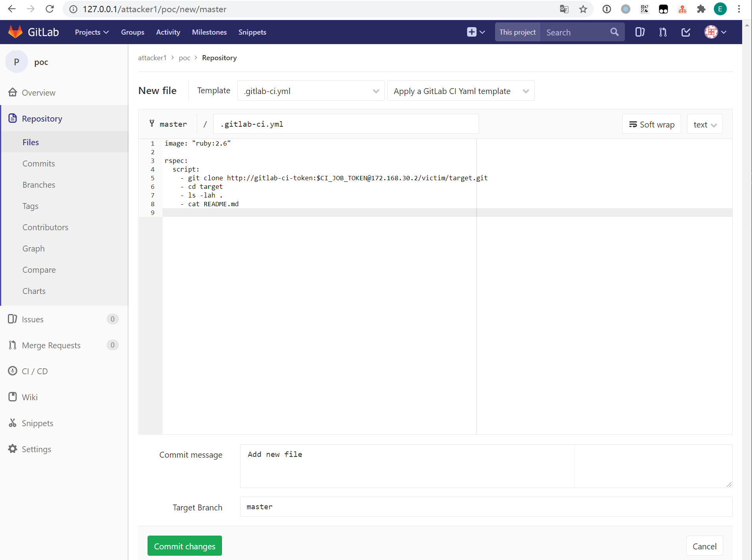The image size is (752, 560).
Task: Open the browser translate icon
Action: 564,9
